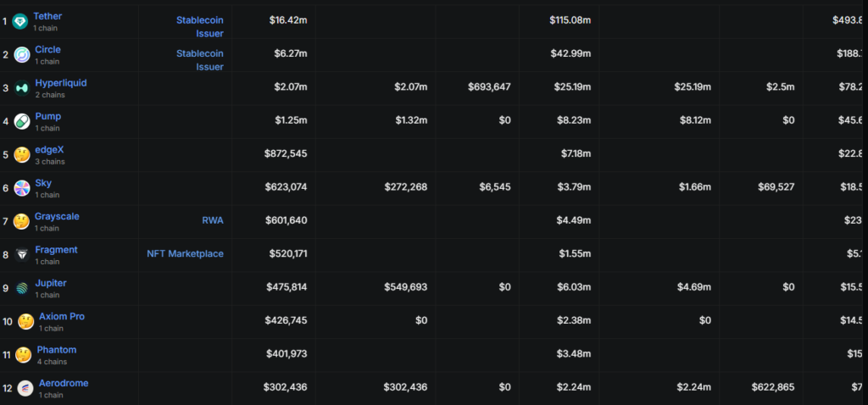Viewport: 868px width, 405px height.
Task: Click the Hyperliquid logo icon
Action: [20, 88]
